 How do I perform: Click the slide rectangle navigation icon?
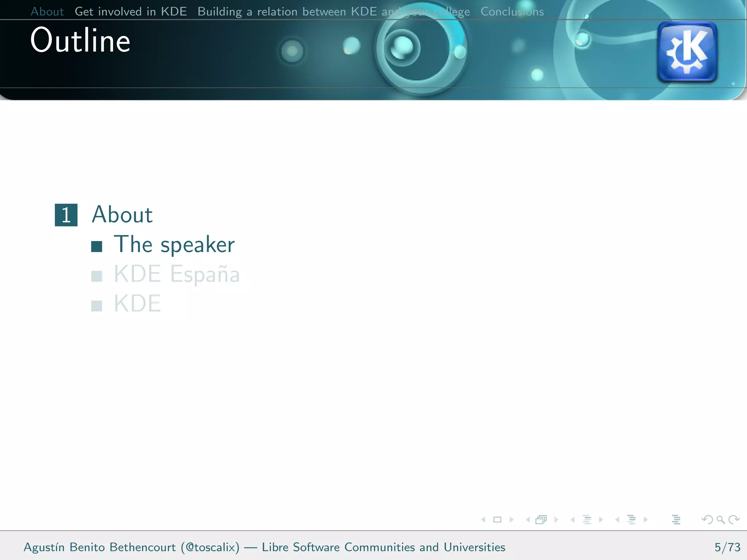(497, 520)
